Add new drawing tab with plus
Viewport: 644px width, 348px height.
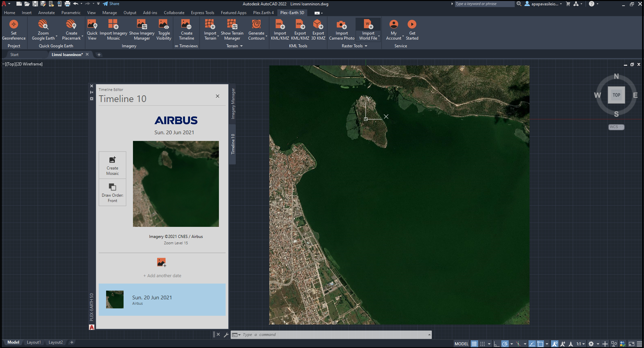coord(99,54)
